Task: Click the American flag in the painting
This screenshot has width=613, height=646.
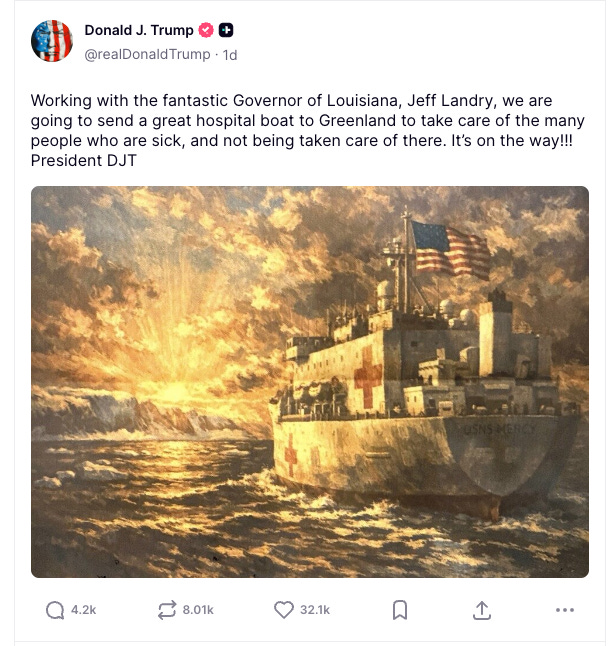Action: (451, 250)
